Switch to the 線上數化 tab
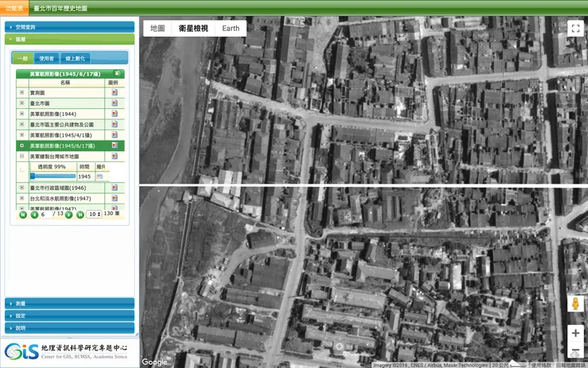 [75, 58]
